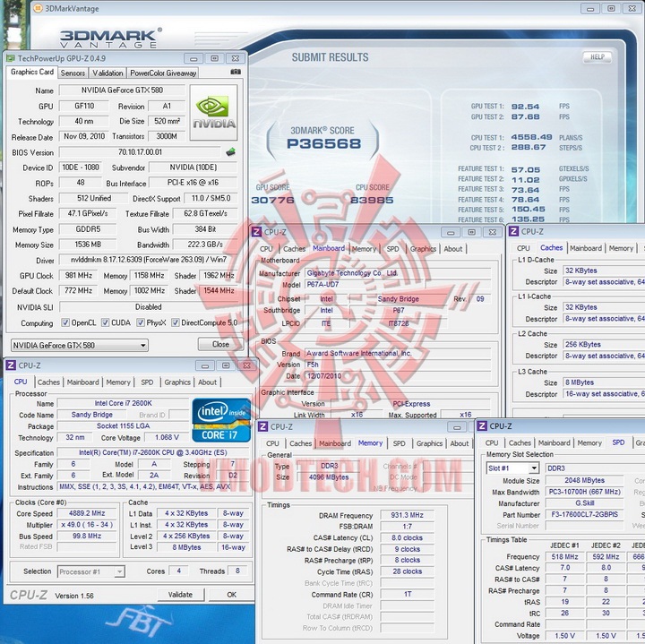Click the 3DMark score P36568
This screenshot has height=644, width=645.
click(x=323, y=144)
